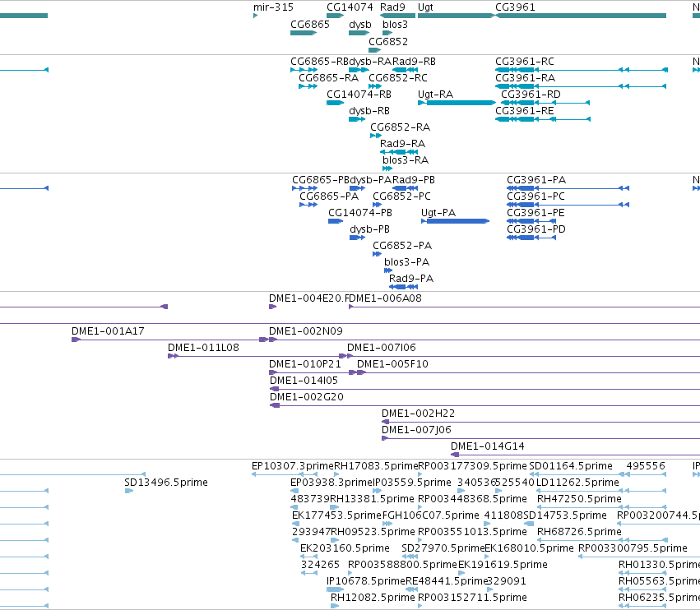Image resolution: width=700 pixels, height=610 pixels.
Task: Select the blos3 gene label
Action: (395, 25)
